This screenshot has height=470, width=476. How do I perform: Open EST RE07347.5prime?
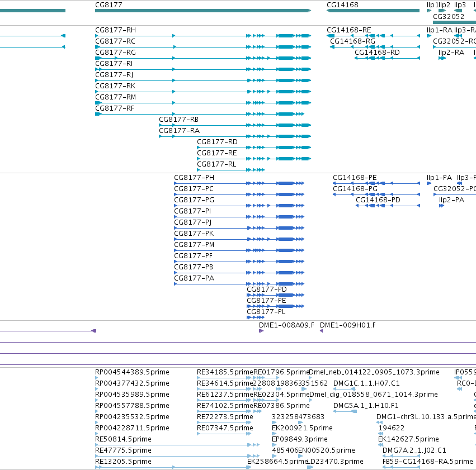(x=225, y=429)
